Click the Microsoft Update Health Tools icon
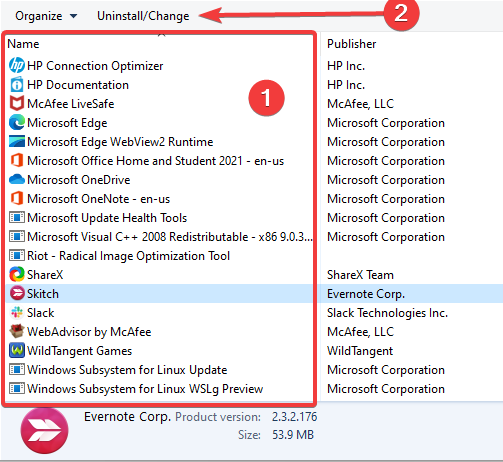 (17, 218)
